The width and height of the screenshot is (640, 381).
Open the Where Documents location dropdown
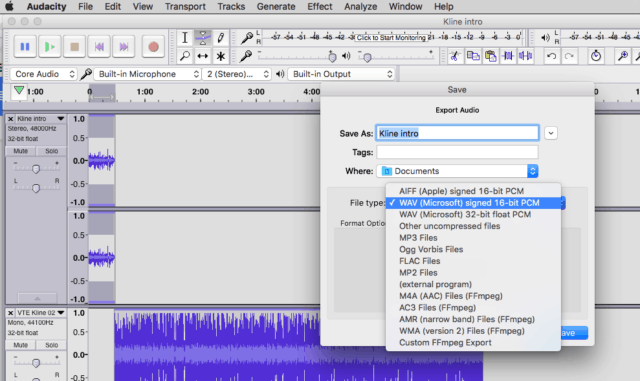(x=457, y=171)
